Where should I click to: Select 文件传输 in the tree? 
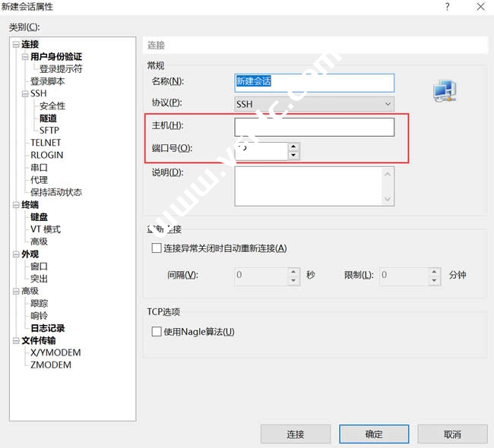39,341
